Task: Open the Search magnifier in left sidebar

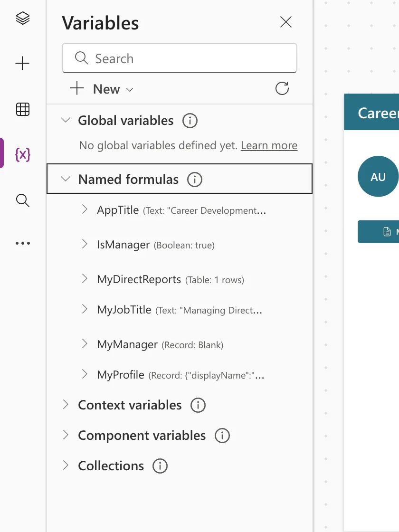Action: pos(23,200)
